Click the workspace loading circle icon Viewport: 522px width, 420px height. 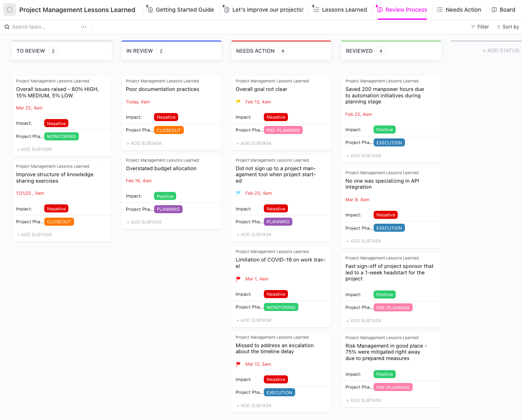pyautogui.click(x=10, y=10)
